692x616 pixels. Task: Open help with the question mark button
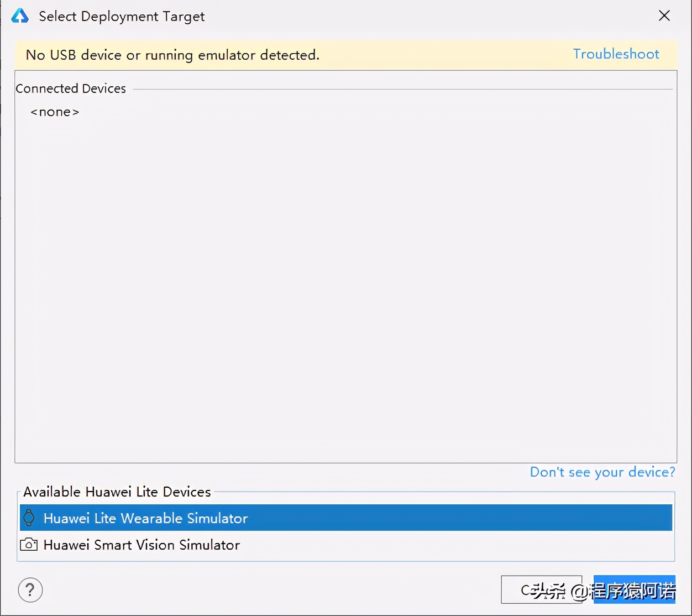30,590
